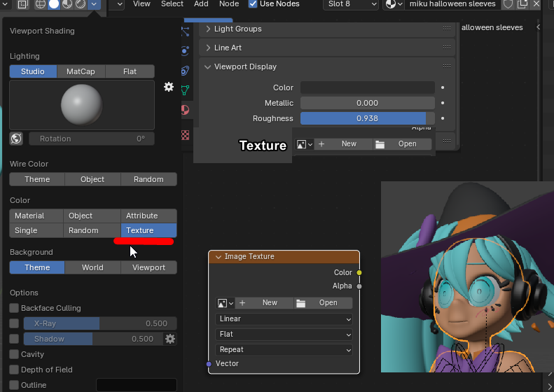554x392 pixels.
Task: Enable the Cavity checkbox
Action: (14, 354)
